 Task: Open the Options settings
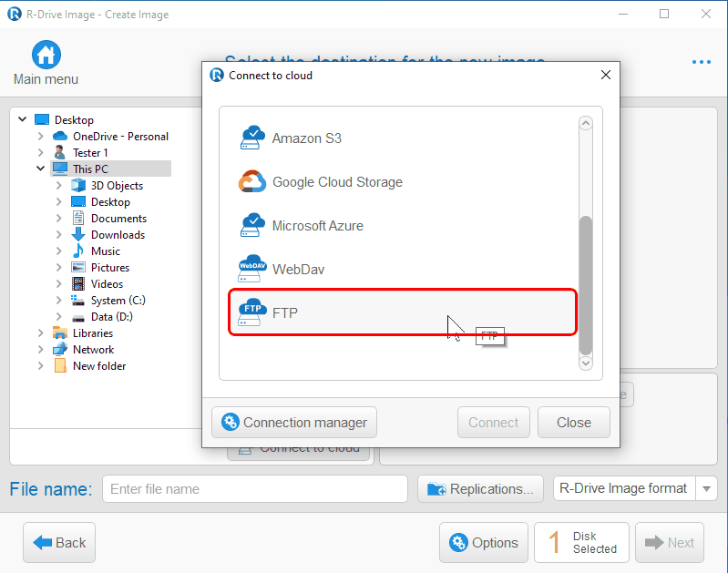click(483, 542)
